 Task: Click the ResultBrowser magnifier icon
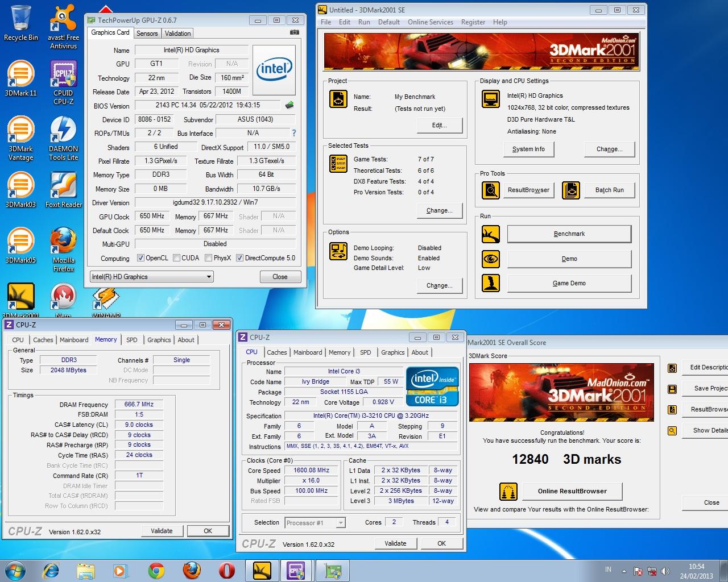point(490,190)
